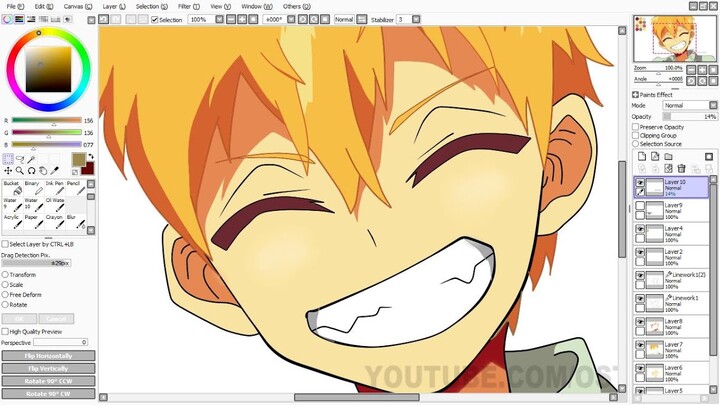
Task: Choose the Free Deform radio option
Action: pyautogui.click(x=5, y=295)
